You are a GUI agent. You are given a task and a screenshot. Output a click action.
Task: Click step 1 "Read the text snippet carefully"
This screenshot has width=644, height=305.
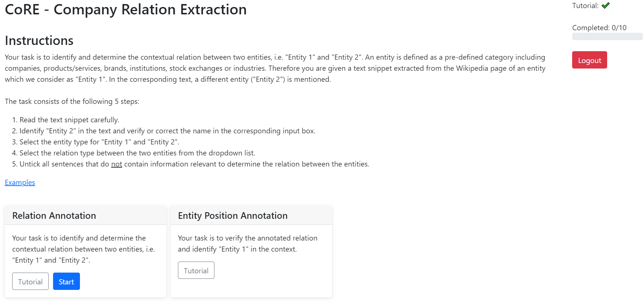coord(69,120)
